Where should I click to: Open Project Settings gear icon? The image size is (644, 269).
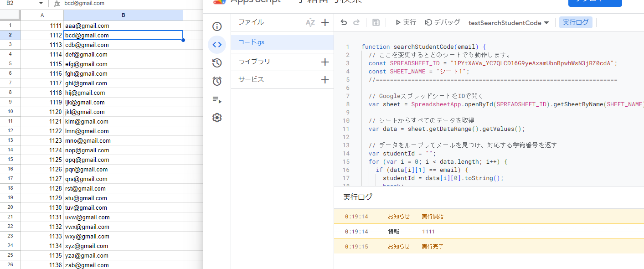pos(217,118)
